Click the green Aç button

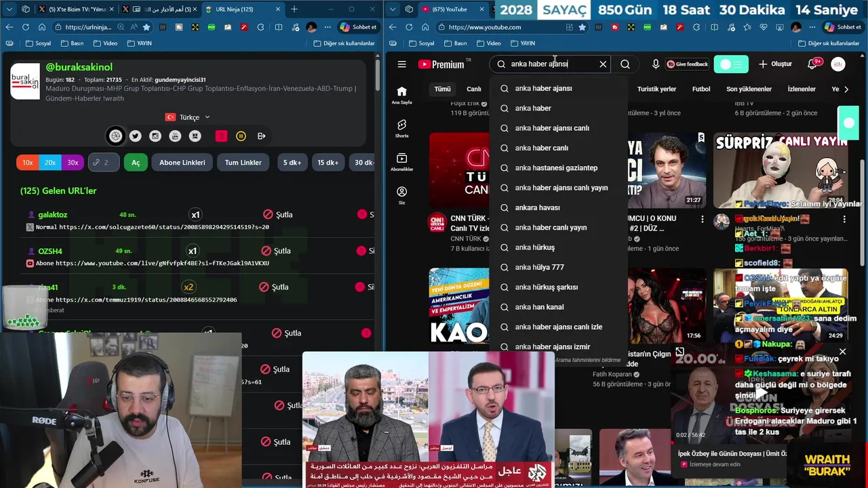pyautogui.click(x=136, y=163)
